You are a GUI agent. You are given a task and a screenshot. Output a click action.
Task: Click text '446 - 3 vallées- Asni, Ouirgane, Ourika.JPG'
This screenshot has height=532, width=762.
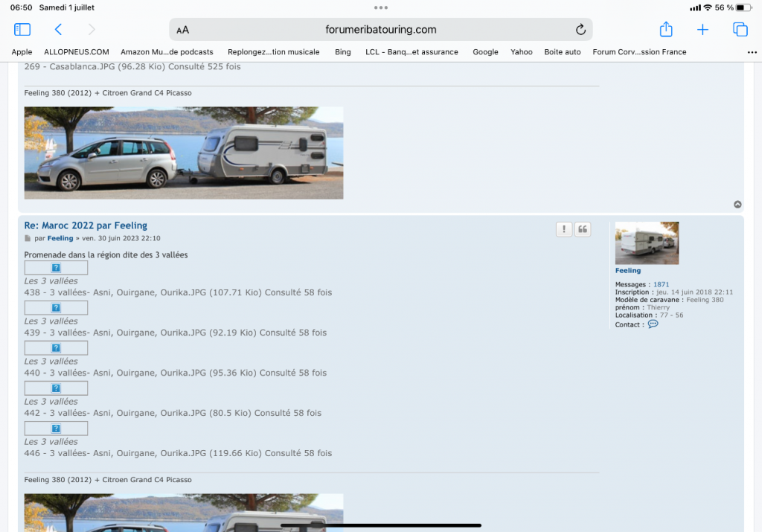pyautogui.click(x=115, y=453)
